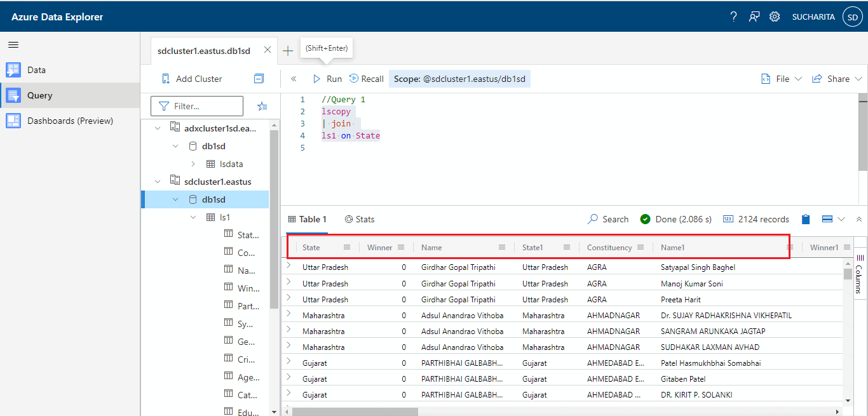Click the horizontal scrollbar of results
This screenshot has height=416, width=868.
pos(355,411)
